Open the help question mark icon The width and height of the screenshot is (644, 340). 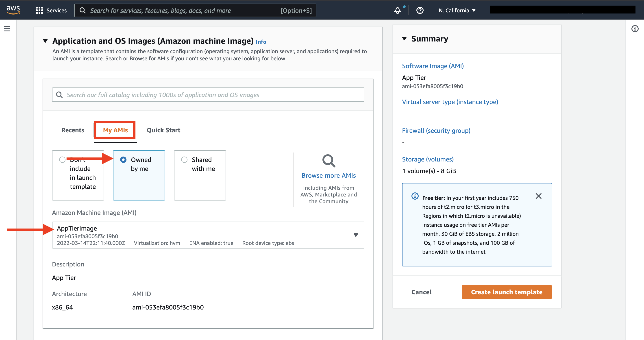[420, 11]
